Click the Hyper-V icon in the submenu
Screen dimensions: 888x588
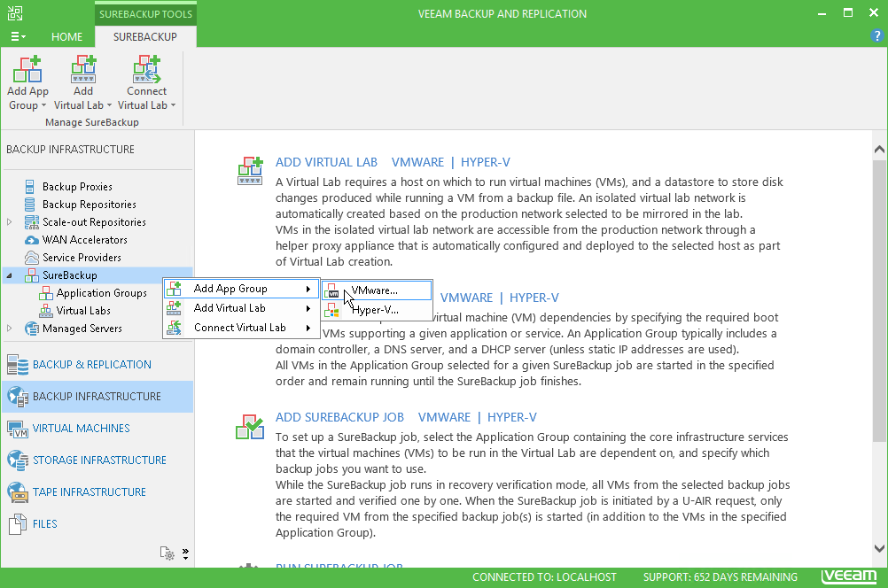tap(332, 310)
